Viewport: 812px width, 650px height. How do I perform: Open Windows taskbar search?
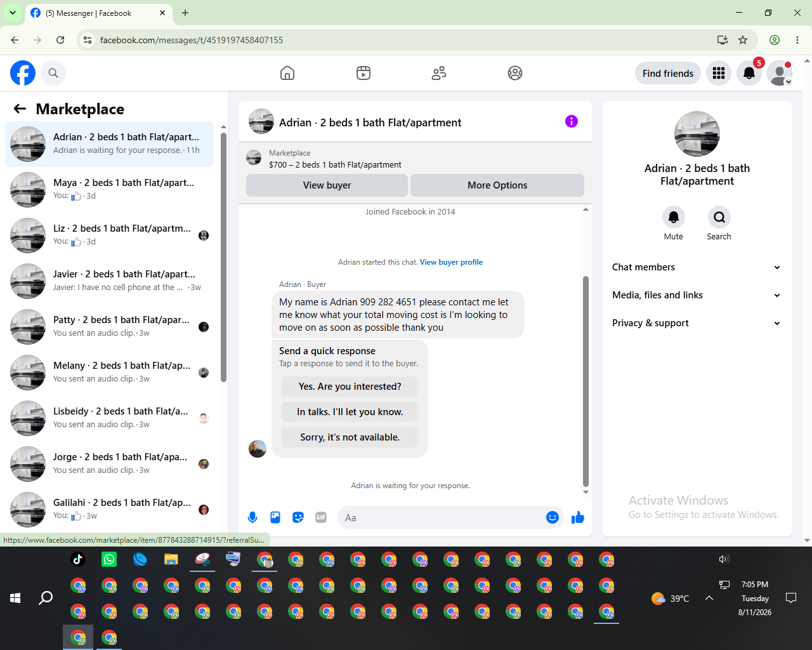point(46,598)
